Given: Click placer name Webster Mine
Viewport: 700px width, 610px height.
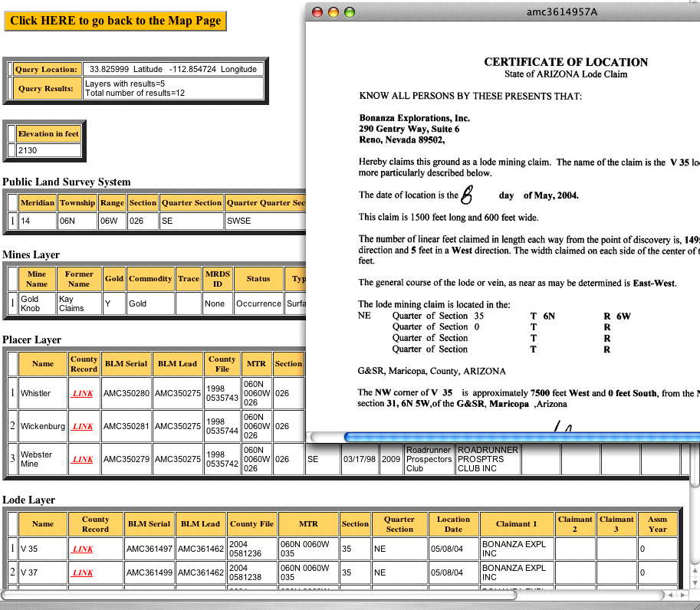Looking at the screenshot, I should click(x=43, y=459).
